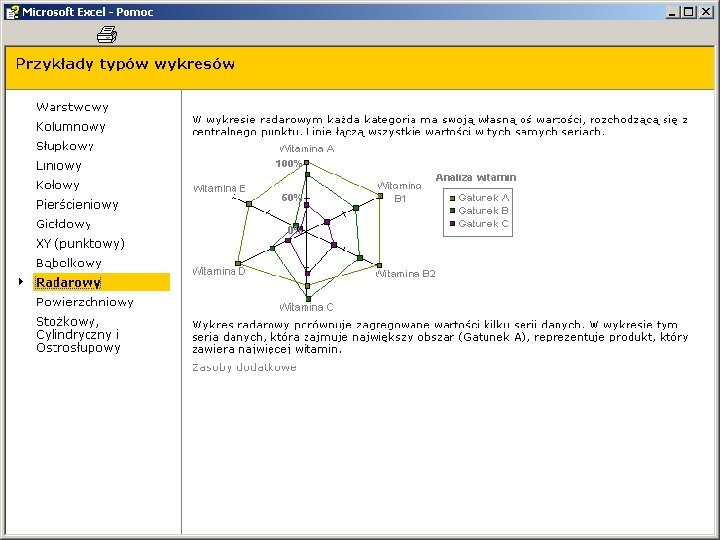Select the Kołowy chart type

pyautogui.click(x=58, y=185)
